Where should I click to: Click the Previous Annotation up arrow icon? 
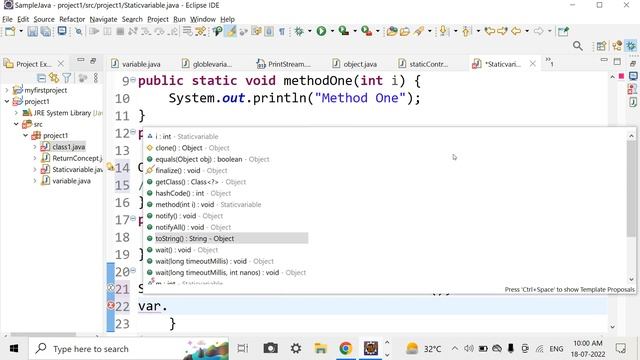pos(467,31)
